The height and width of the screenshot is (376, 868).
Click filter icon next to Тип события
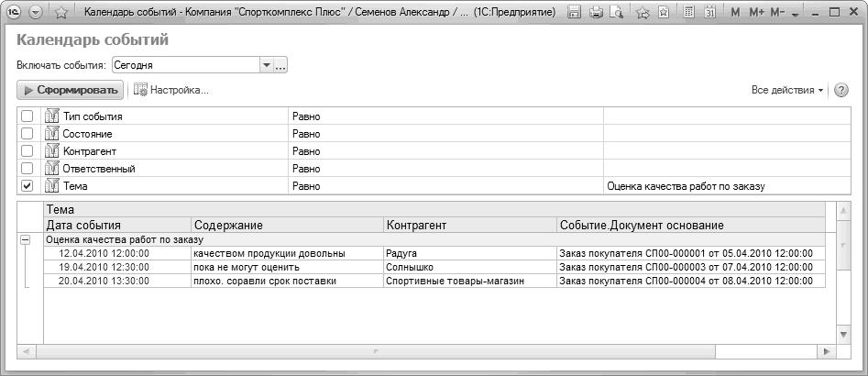tap(51, 116)
